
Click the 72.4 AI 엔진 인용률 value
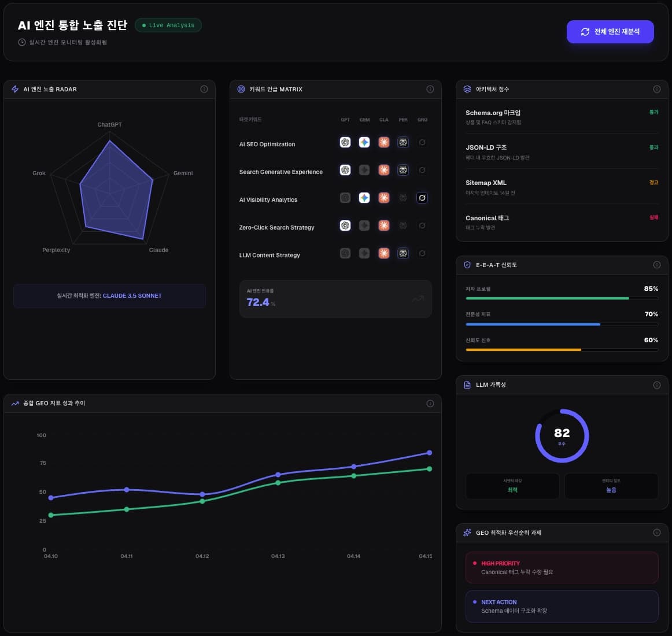(258, 302)
